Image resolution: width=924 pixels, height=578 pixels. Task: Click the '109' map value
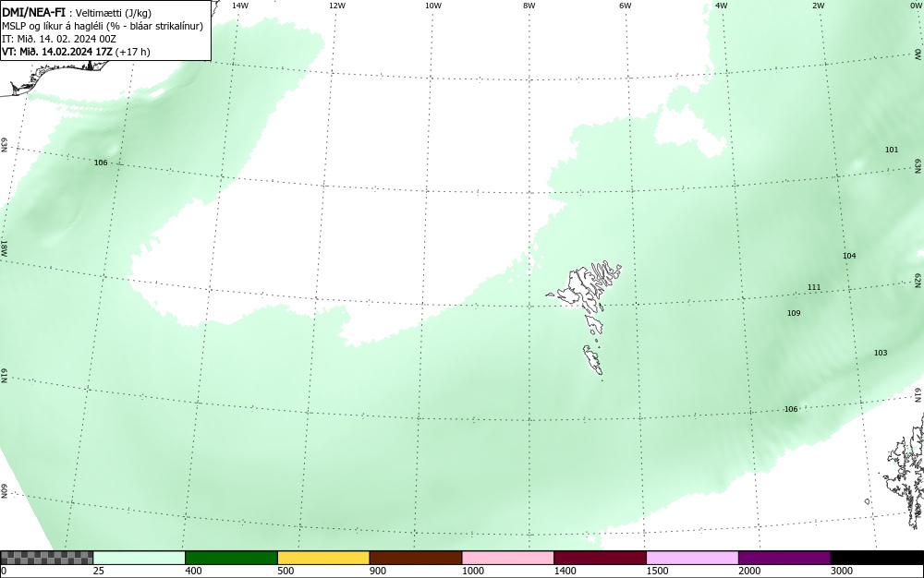tap(794, 312)
